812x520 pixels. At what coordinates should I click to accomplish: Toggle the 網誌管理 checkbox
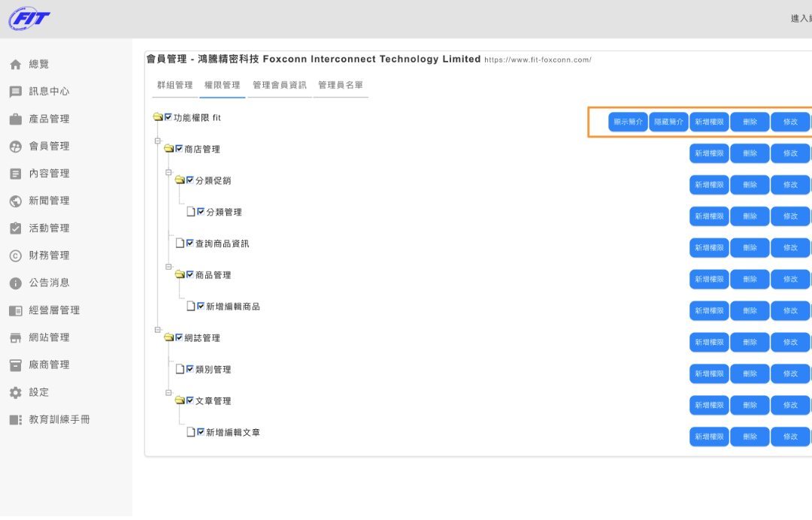click(179, 337)
